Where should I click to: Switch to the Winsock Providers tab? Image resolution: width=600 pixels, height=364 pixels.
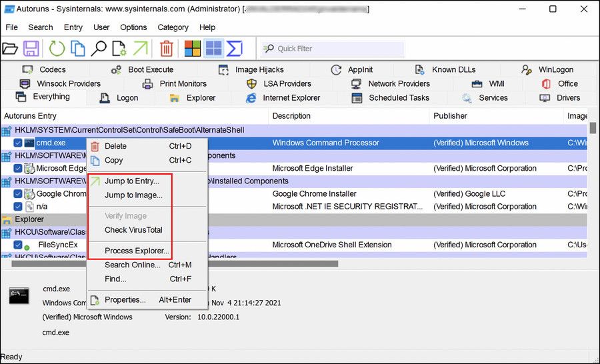click(x=60, y=84)
